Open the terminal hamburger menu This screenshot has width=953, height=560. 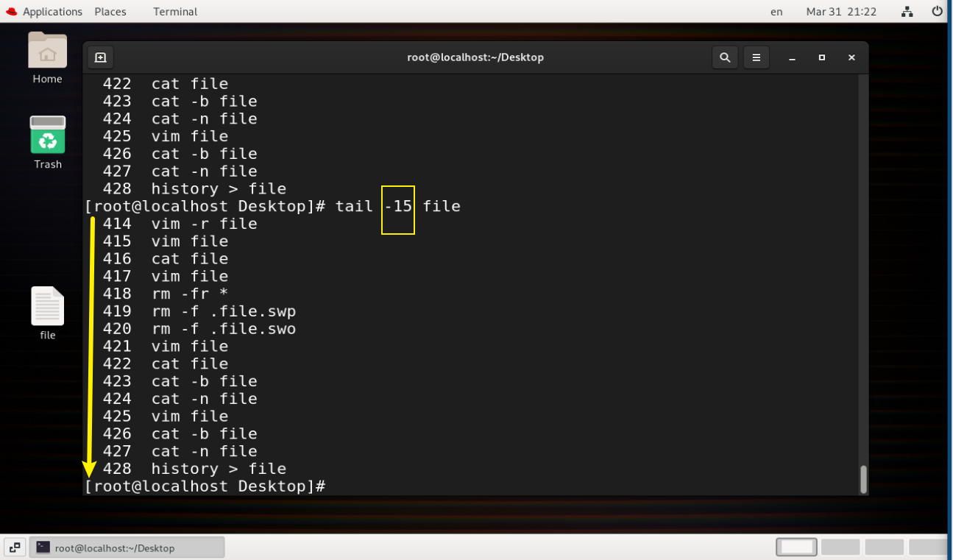pyautogui.click(x=756, y=57)
